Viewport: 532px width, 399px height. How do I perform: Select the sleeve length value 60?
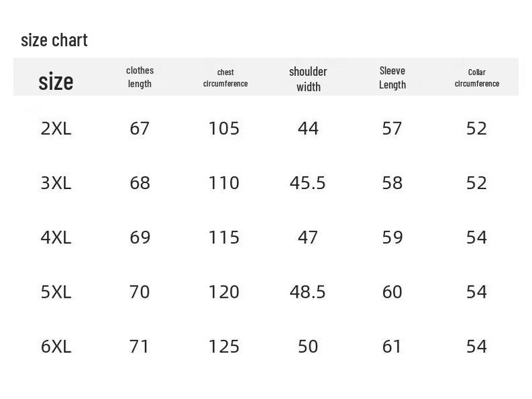tap(392, 292)
